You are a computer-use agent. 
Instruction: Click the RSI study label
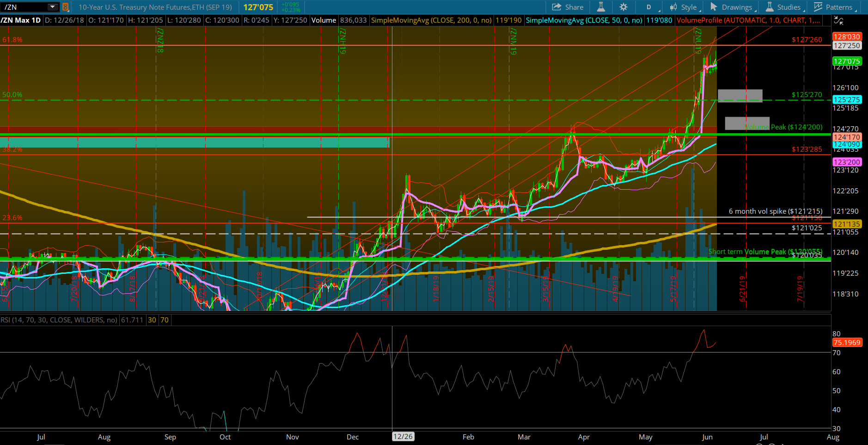tap(59, 320)
